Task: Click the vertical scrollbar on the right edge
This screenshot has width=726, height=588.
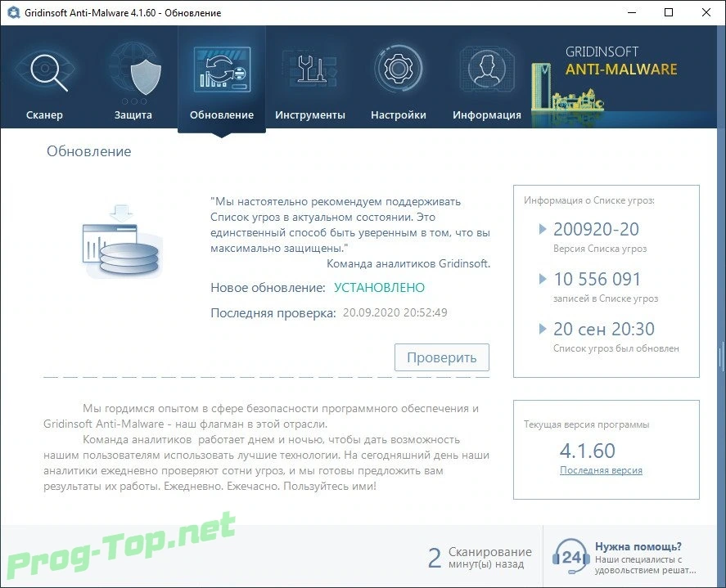Action: pos(721,357)
